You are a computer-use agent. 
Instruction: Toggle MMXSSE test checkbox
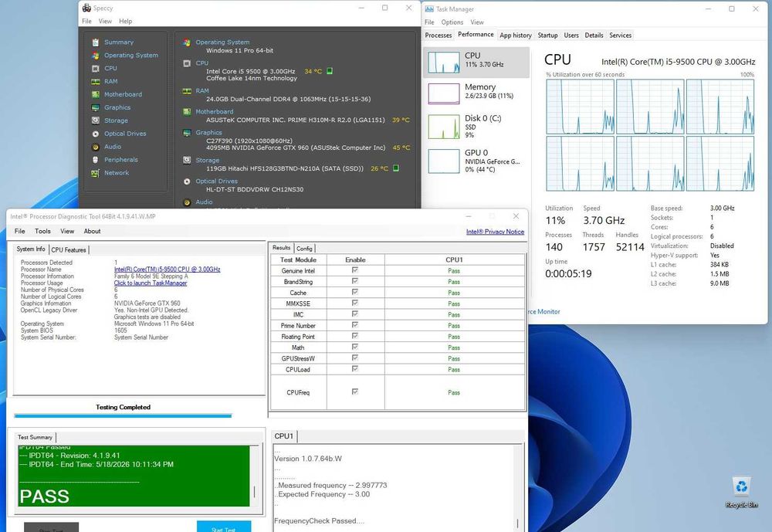click(355, 303)
